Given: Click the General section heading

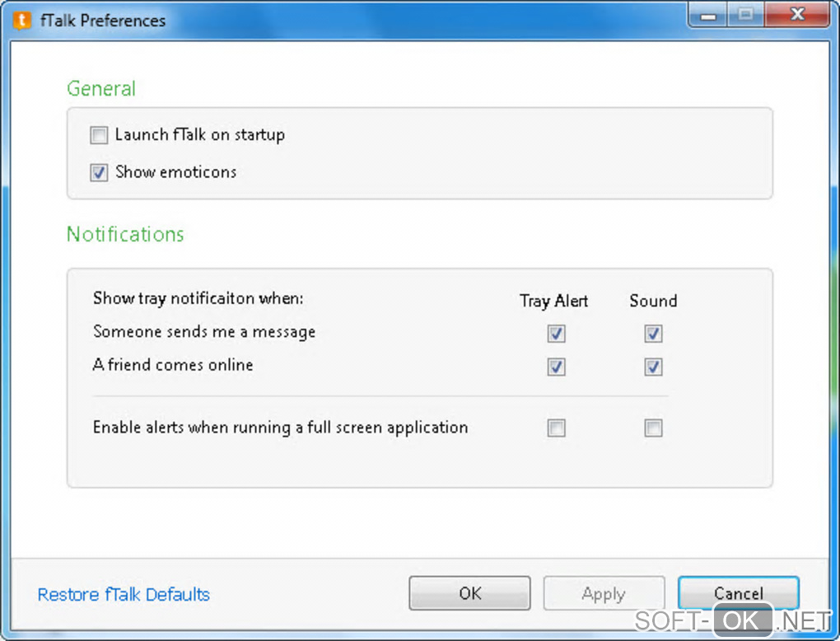Looking at the screenshot, I should coord(101,88).
